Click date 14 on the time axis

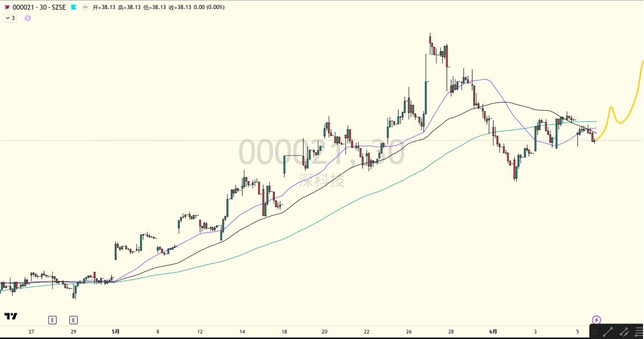242,332
